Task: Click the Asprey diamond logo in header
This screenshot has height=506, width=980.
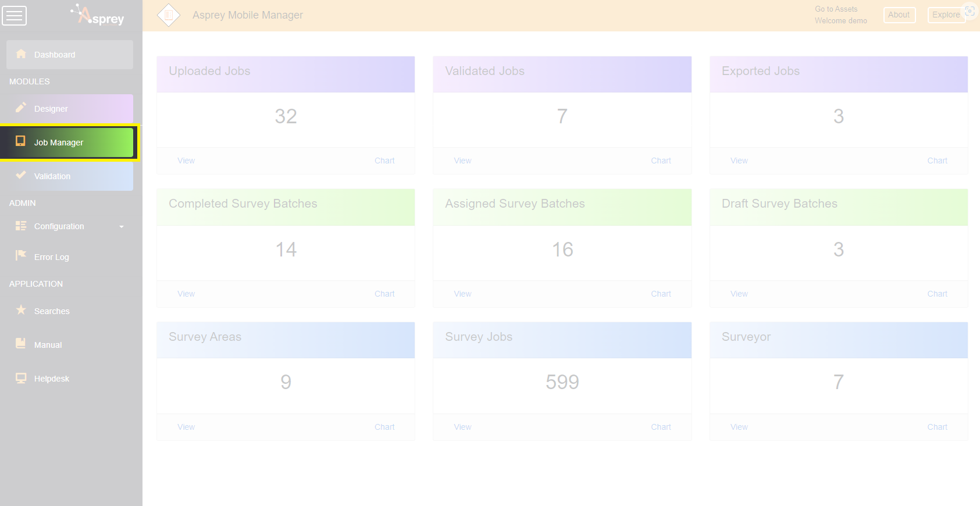Action: click(169, 15)
